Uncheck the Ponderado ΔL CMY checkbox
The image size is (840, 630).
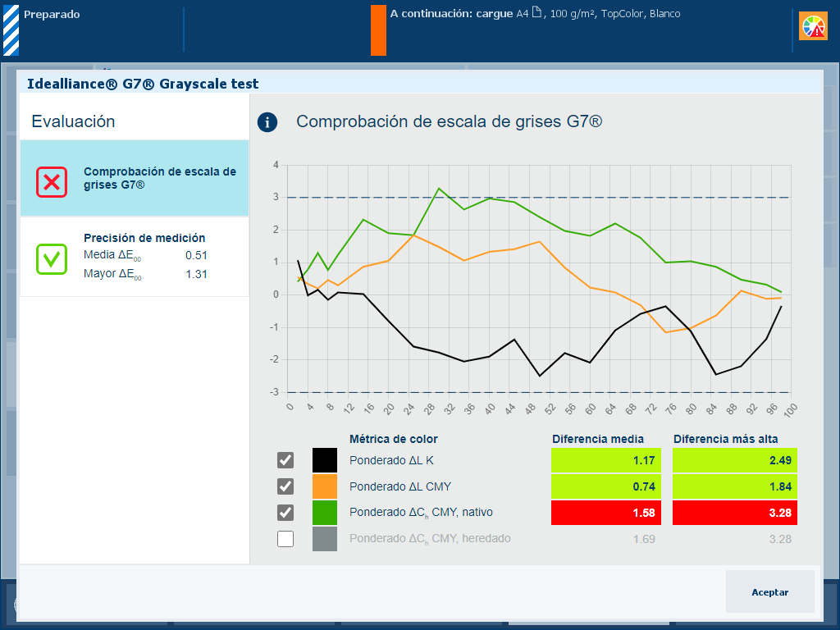pos(285,486)
